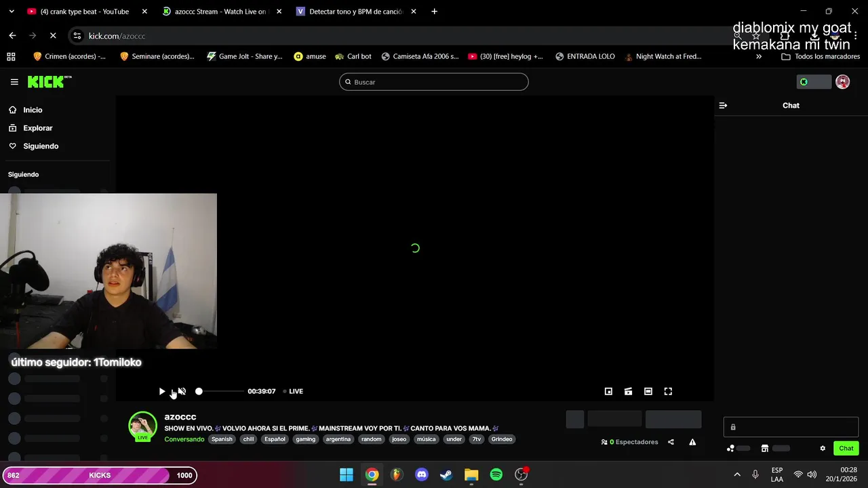Open Siguiendo in the sidebar
This screenshot has width=868, height=488.
coord(41,146)
